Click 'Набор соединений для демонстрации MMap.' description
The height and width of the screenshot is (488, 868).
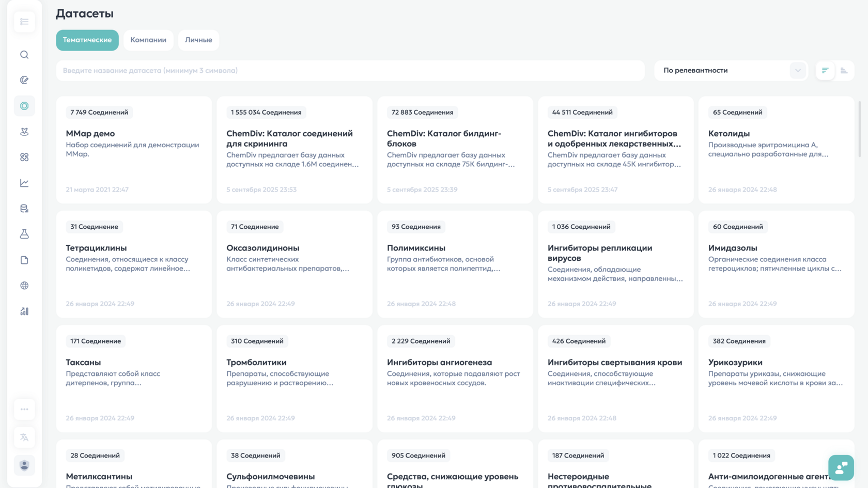[x=132, y=149]
